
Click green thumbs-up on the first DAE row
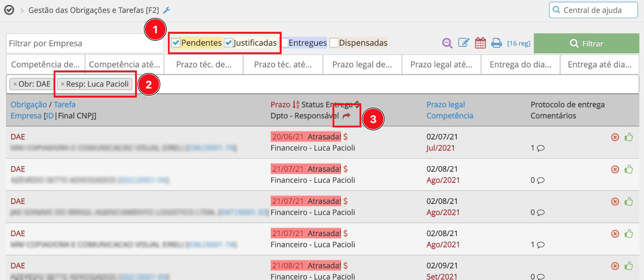628,137
